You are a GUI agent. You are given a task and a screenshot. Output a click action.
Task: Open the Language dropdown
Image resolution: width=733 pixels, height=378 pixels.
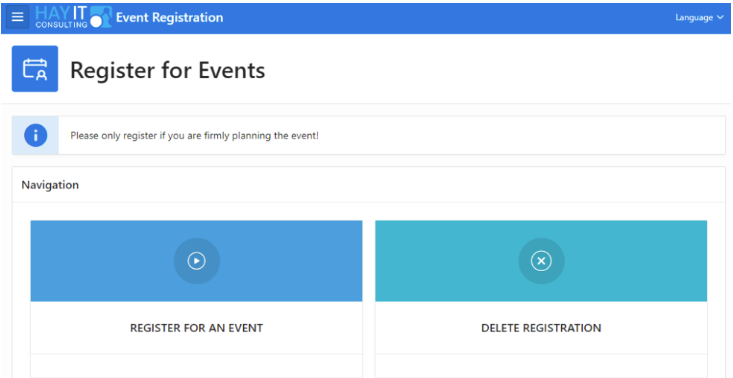click(x=699, y=18)
